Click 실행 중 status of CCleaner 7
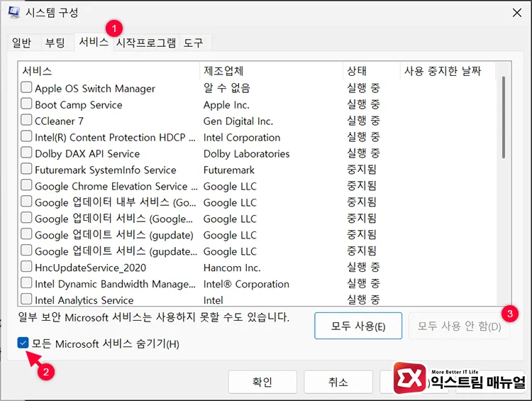The width and height of the screenshot is (532, 401). [x=363, y=121]
